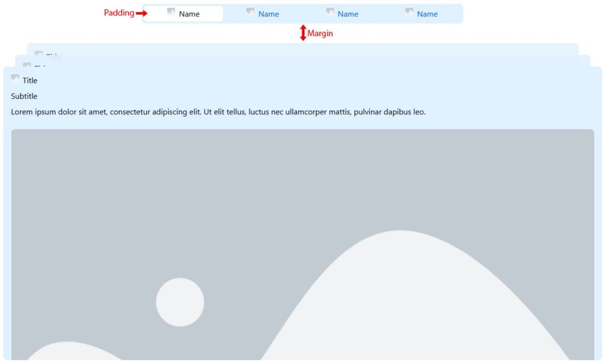Select the active first Name tab
The height and width of the screenshot is (364, 606).
189,14
